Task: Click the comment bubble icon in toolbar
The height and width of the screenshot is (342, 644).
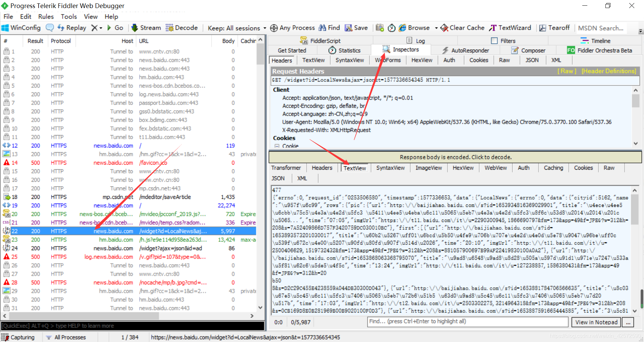Action: click(x=50, y=28)
